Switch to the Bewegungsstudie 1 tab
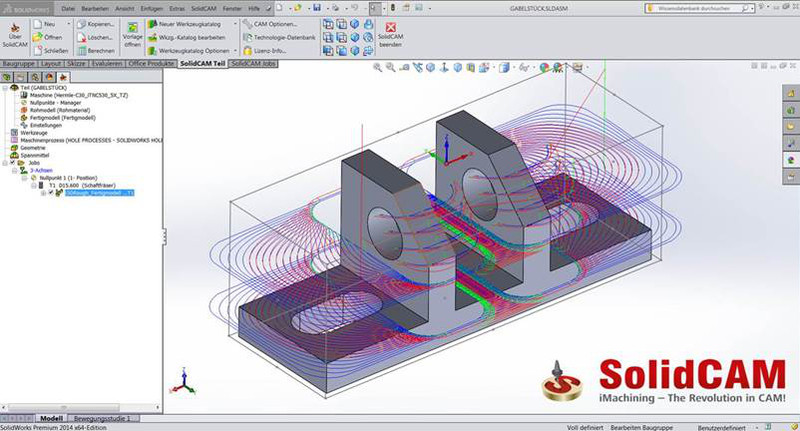800x431 pixels. point(103,419)
